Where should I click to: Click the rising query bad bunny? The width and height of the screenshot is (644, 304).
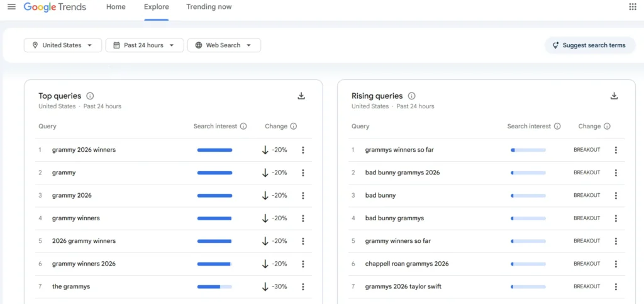tap(380, 196)
